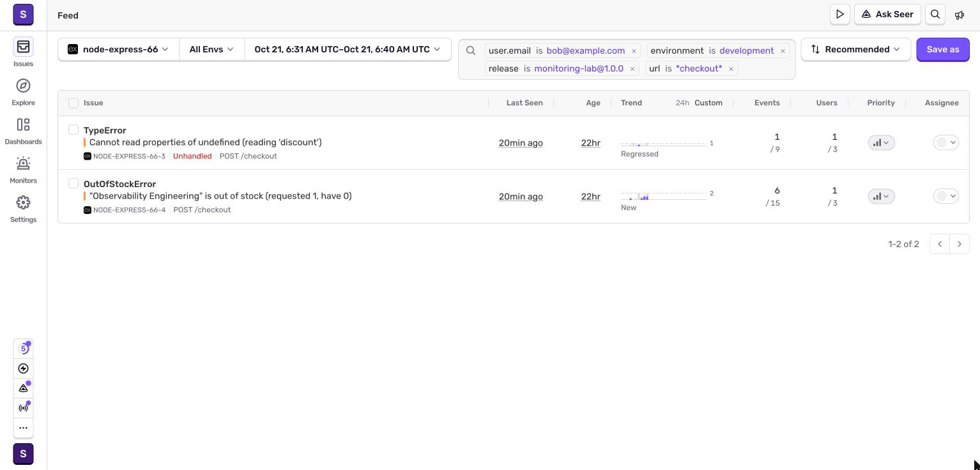Click the lightning bolt sidebar icon
This screenshot has height=470, width=980.
24,368
